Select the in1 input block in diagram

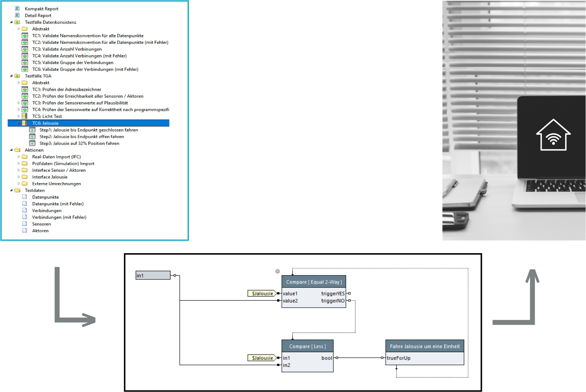(153, 275)
